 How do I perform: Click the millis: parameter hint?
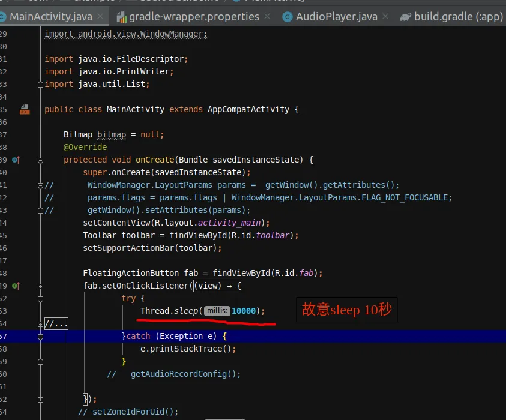217,311
